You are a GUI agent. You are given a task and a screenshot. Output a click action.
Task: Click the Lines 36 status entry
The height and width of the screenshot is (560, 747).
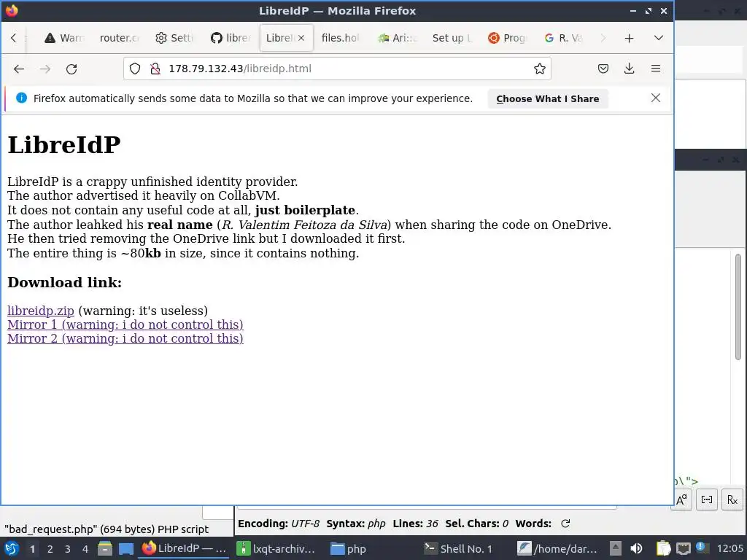(415, 524)
